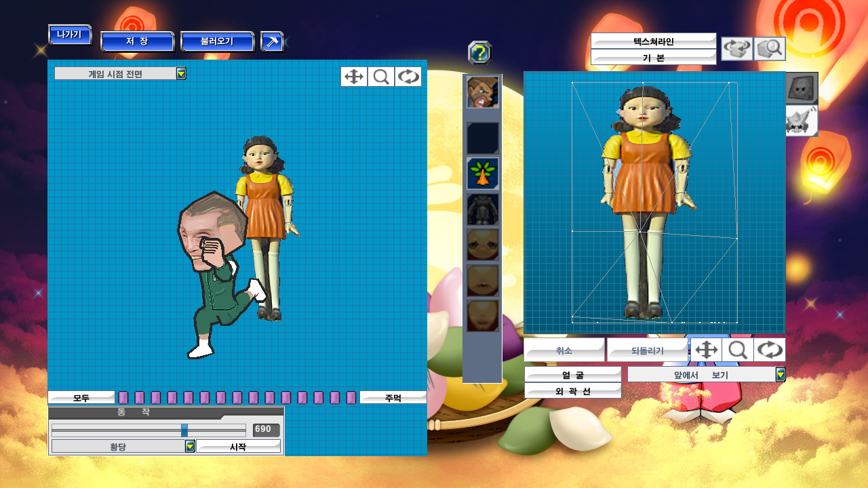Viewport: 868px width, 488px height.
Task: Click the 불러오기 load button
Action: (x=217, y=41)
